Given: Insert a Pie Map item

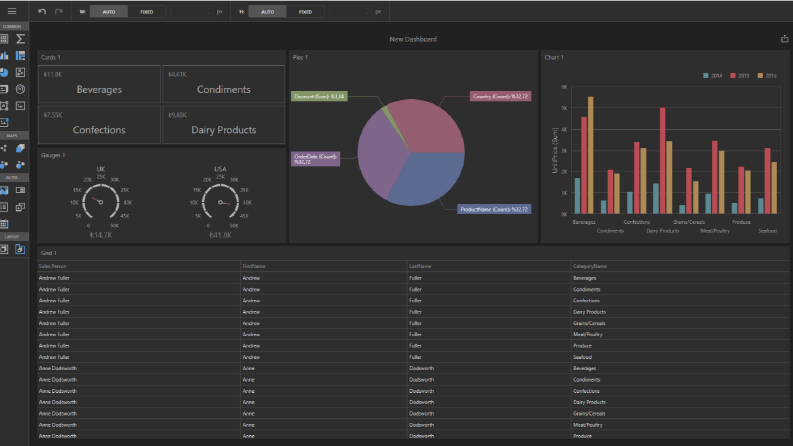Looking at the screenshot, I should tap(20, 165).
